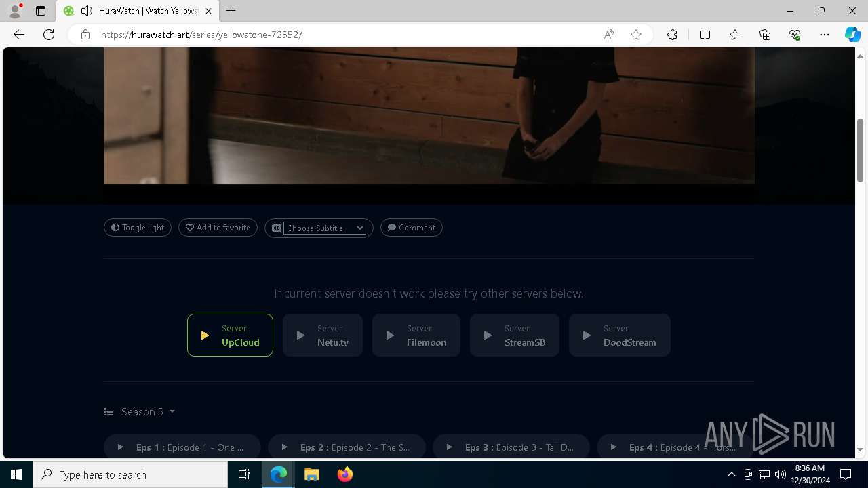Open Edge Settings and more menu

(x=825, y=35)
